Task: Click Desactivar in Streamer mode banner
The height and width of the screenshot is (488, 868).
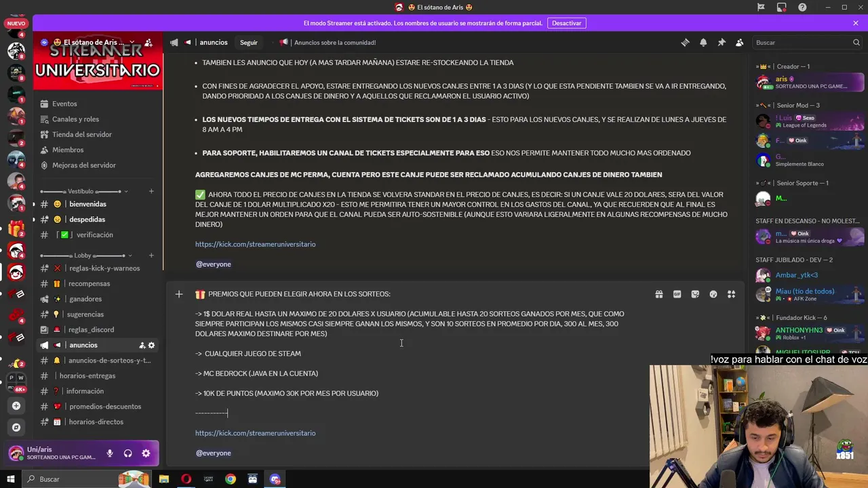Action: [x=567, y=23]
